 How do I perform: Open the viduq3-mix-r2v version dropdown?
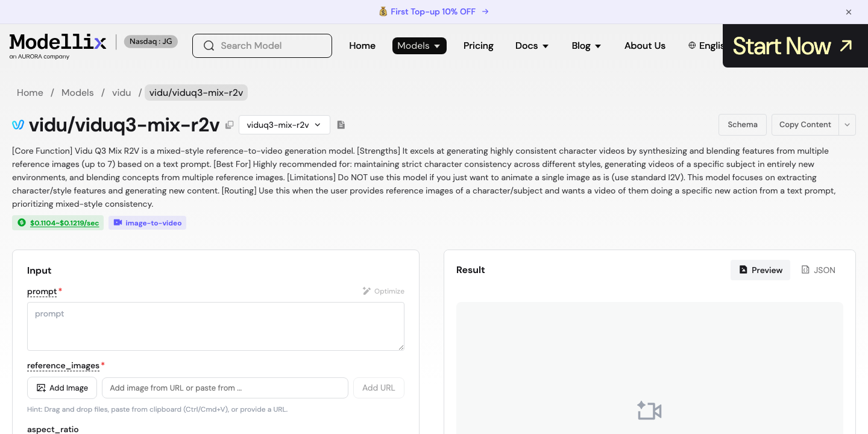[x=285, y=125]
